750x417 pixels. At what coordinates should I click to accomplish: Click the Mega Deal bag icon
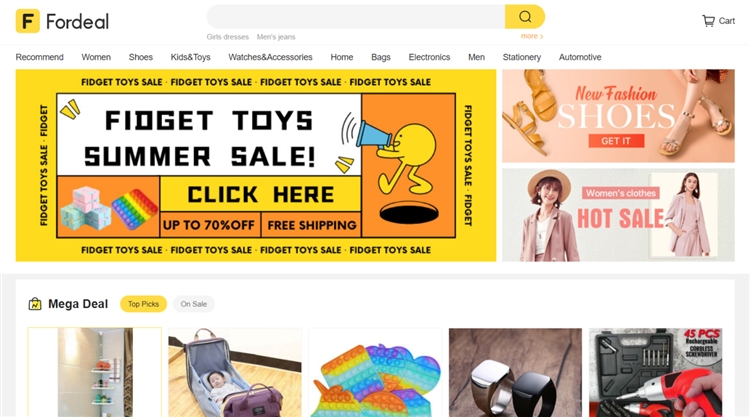click(35, 304)
